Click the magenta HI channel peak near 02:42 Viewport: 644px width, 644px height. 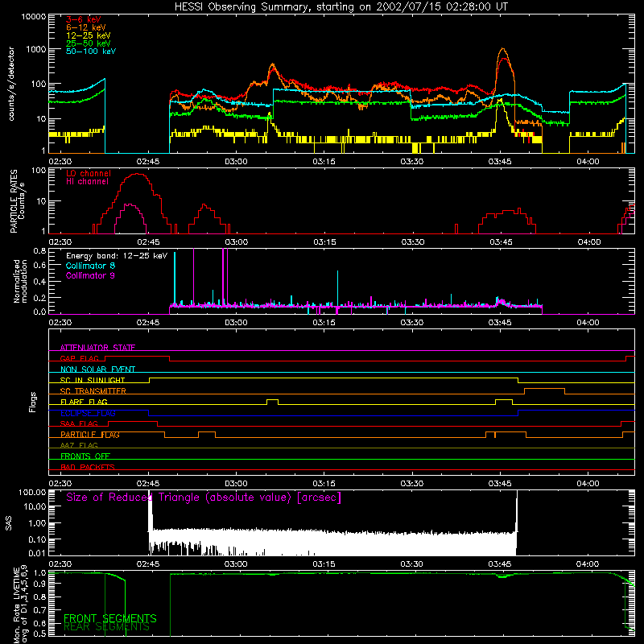(130, 205)
